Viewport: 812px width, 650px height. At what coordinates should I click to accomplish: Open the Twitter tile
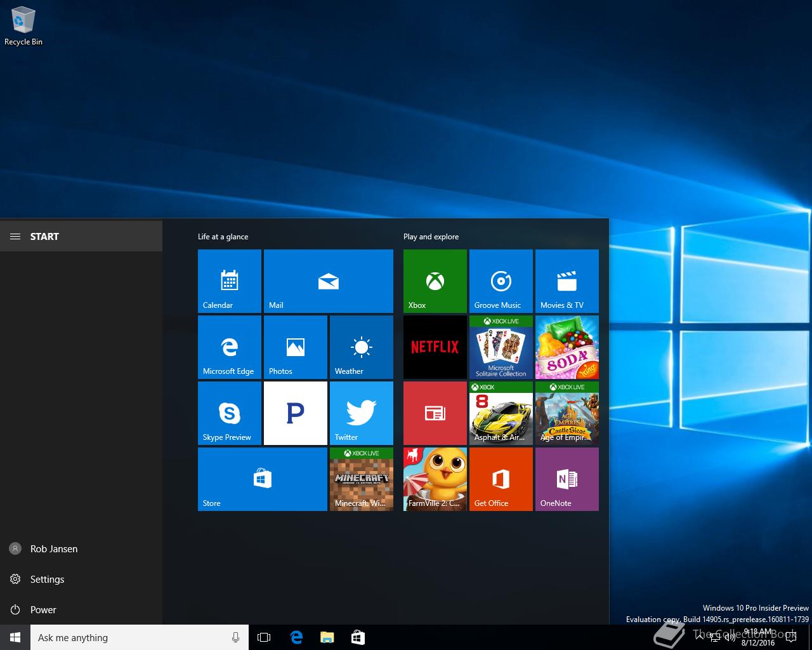tap(362, 413)
